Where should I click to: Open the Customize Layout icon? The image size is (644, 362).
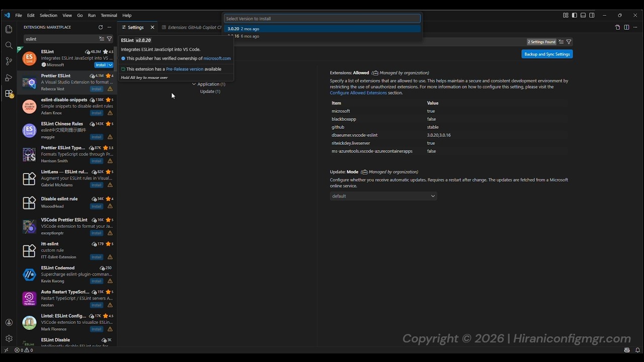tap(566, 15)
